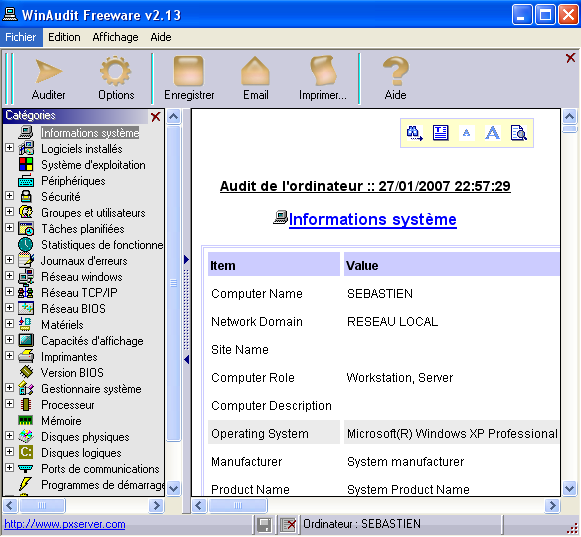The width and height of the screenshot is (581, 537).
Task: Save report with Enregistrer icon
Action: click(189, 79)
